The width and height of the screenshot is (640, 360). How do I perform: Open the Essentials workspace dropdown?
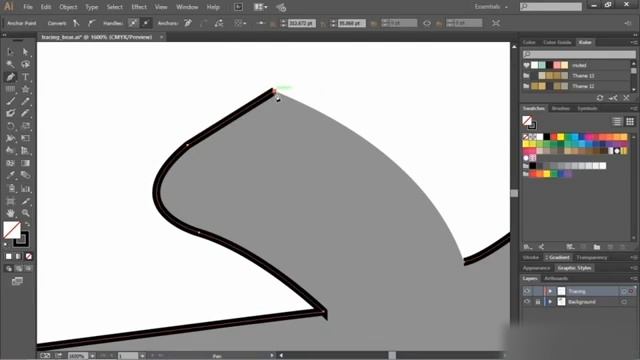pos(491,7)
